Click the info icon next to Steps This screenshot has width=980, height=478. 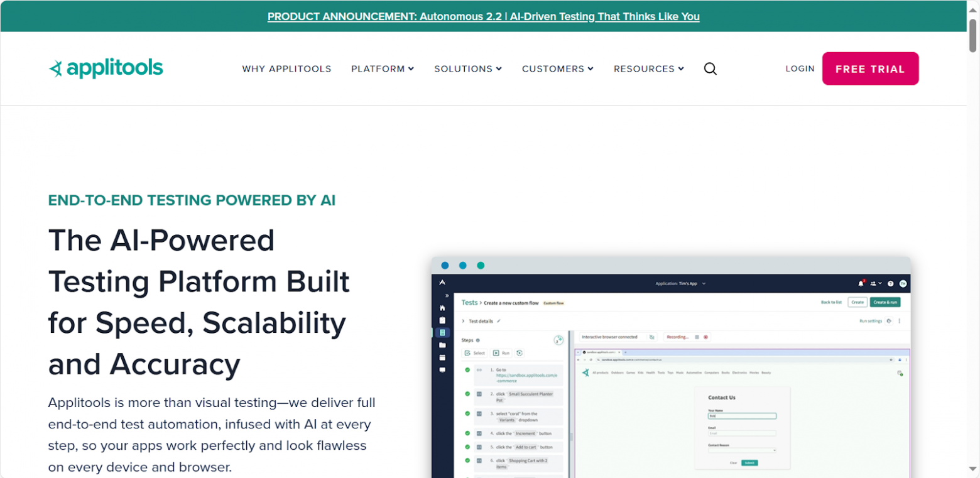pyautogui.click(x=478, y=340)
